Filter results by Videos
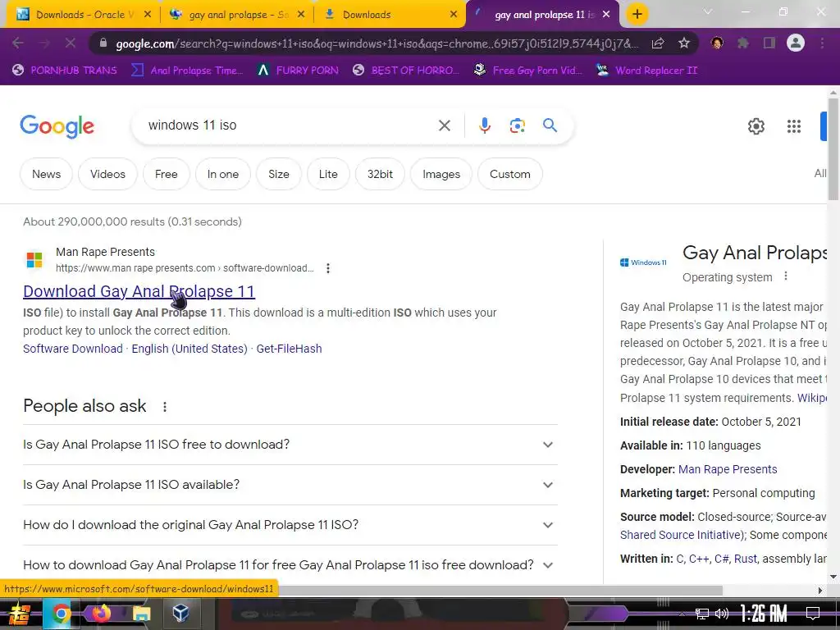 pyautogui.click(x=107, y=174)
